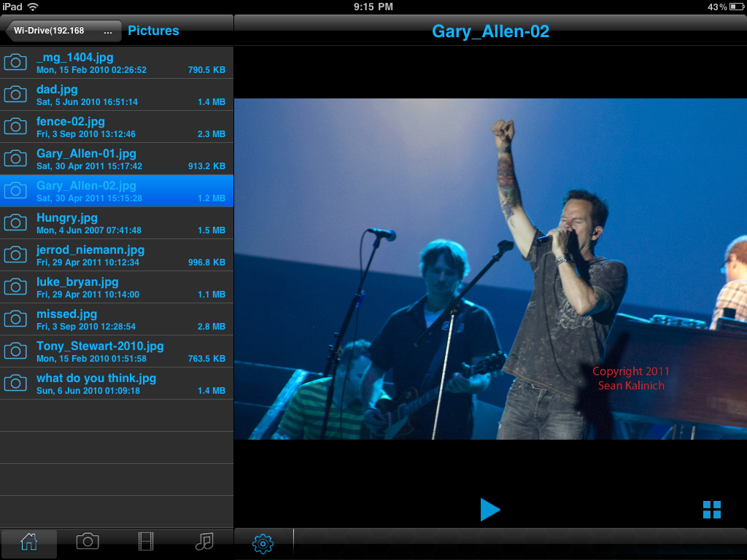The height and width of the screenshot is (560, 747).
Task: Click the date Sun, 6 Jun 2010 01:09:18
Action: 88,391
